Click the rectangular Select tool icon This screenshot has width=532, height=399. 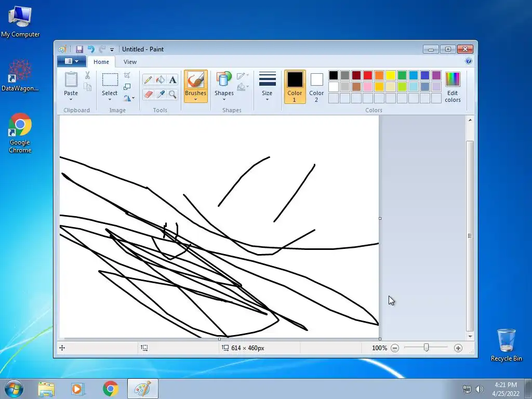click(110, 79)
